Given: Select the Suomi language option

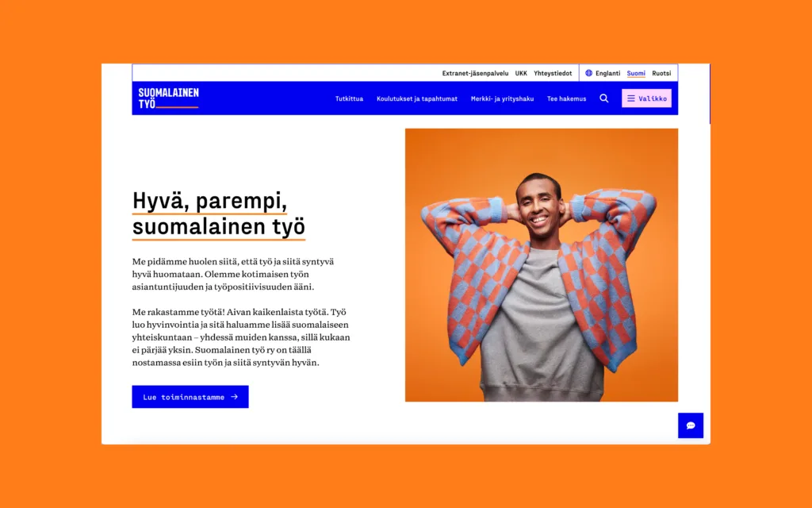Looking at the screenshot, I should [636, 73].
